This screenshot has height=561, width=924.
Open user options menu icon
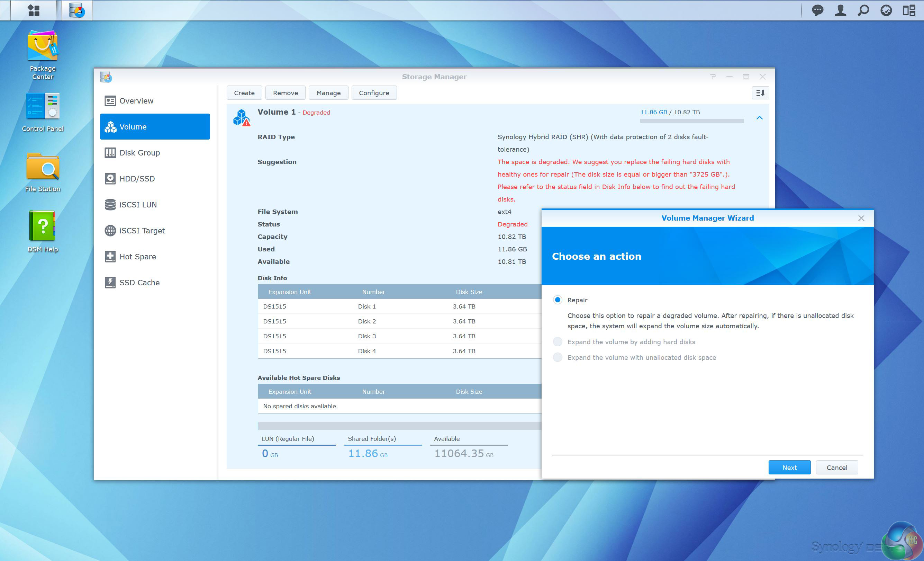(x=840, y=10)
